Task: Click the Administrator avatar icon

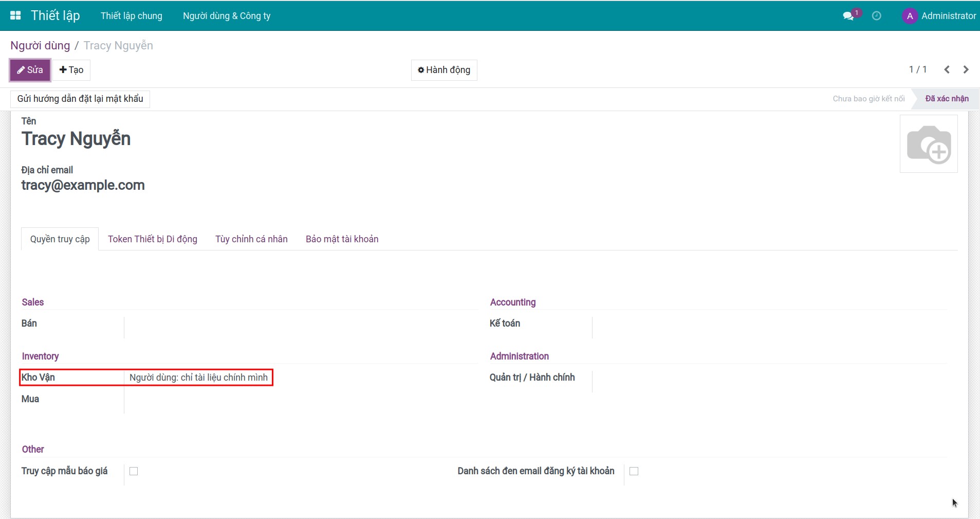Action: click(x=910, y=16)
